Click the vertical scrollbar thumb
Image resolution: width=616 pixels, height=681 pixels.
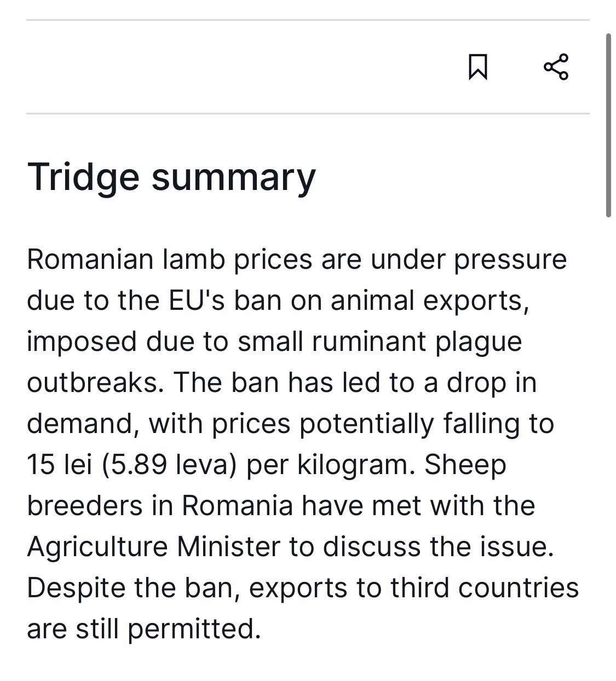coord(608,125)
